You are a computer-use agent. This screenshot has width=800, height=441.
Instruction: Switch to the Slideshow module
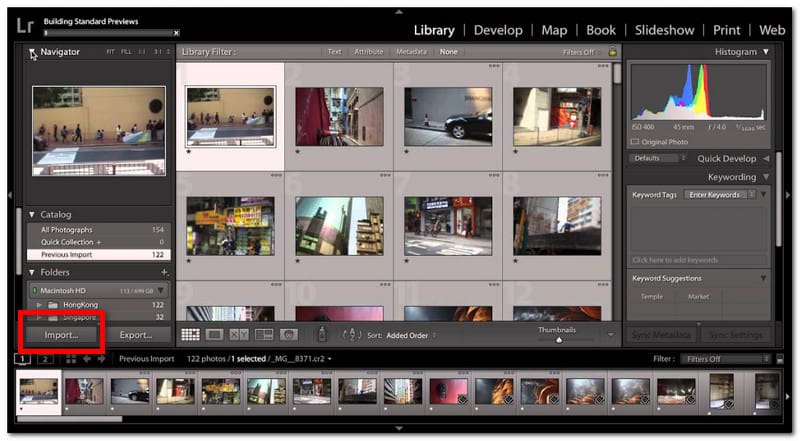tap(664, 30)
